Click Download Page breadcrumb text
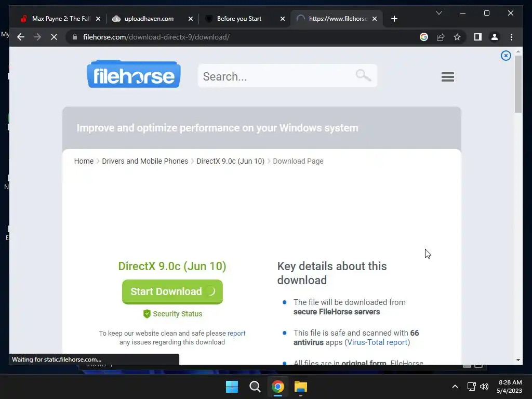This screenshot has height=399, width=532. [x=298, y=161]
